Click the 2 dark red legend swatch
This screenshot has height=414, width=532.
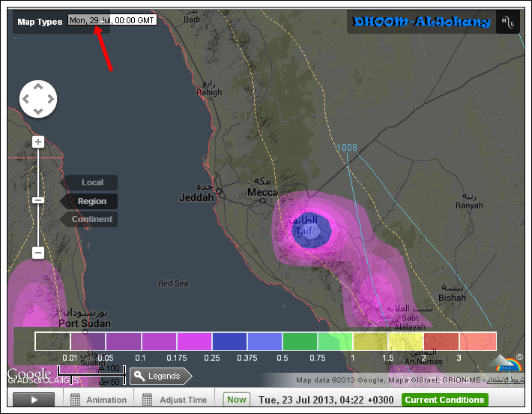(441, 341)
